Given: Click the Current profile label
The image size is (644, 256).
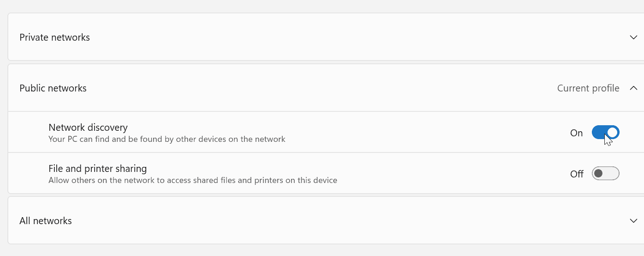Looking at the screenshot, I should pos(588,88).
